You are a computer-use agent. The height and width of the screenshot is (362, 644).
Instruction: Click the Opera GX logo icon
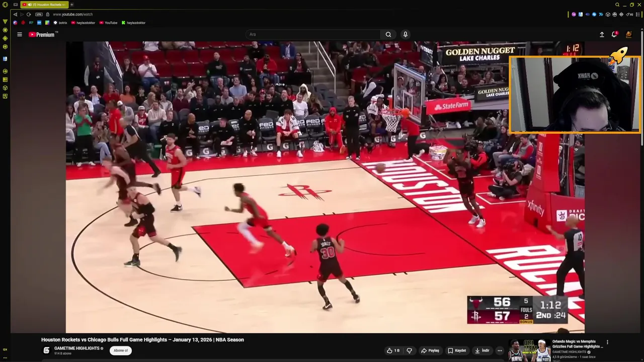click(5, 5)
